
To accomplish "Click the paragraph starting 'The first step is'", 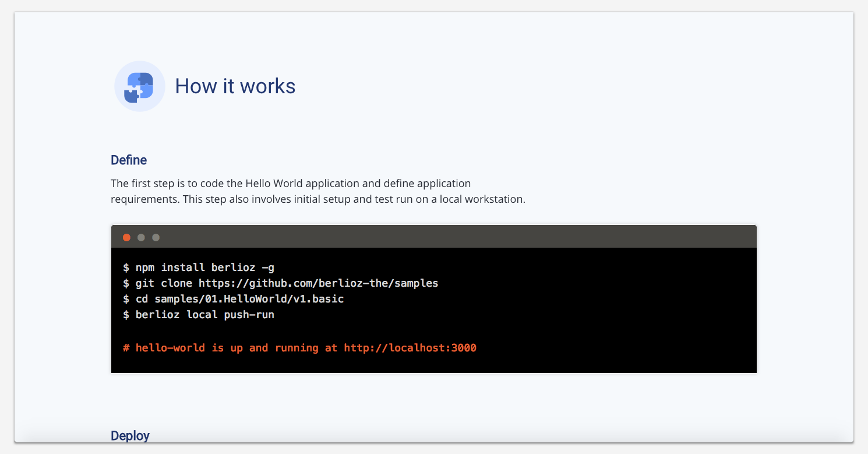I will point(318,191).
